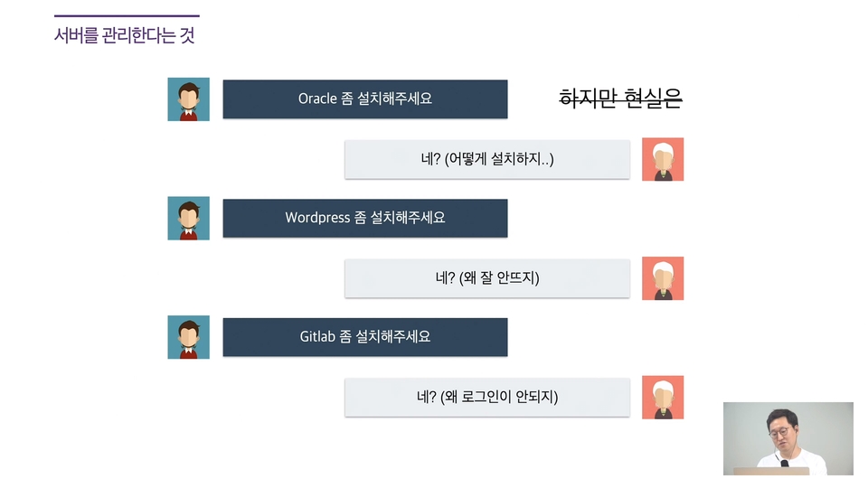This screenshot has height=488, width=868.
Task: Click the word 'Wordpress' in the second request
Action: point(317,218)
